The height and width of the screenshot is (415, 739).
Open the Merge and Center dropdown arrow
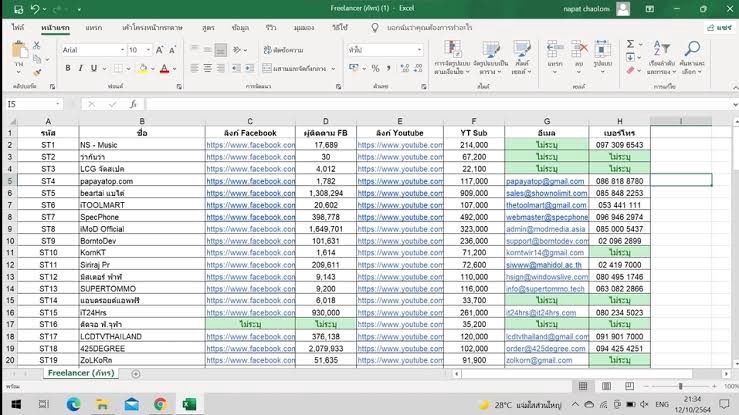[333, 69]
